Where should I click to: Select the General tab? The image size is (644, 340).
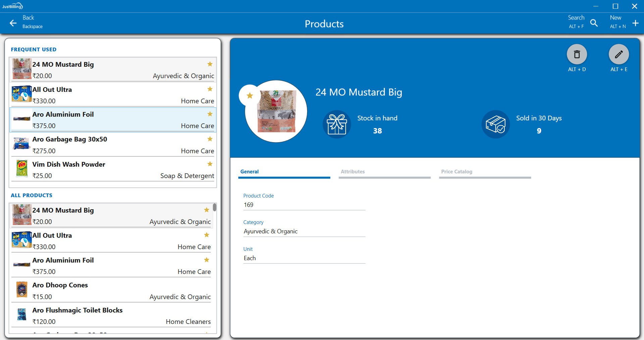tap(284, 172)
